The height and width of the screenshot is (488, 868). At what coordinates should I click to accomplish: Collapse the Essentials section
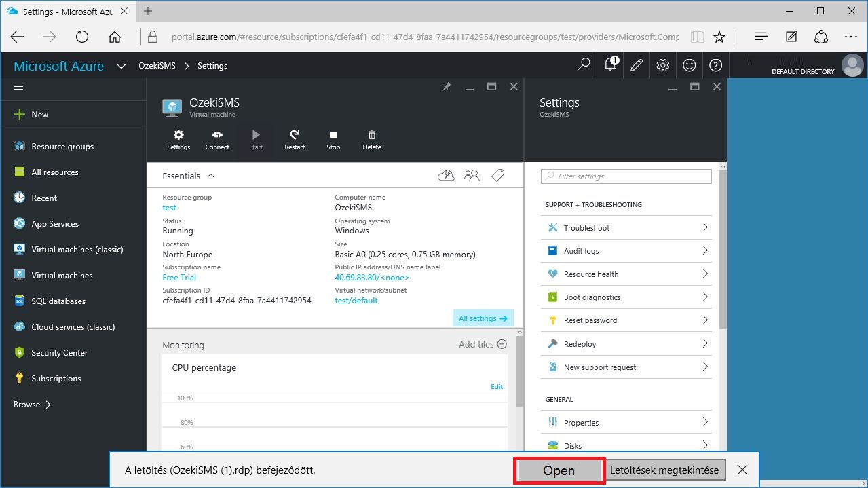tap(210, 176)
